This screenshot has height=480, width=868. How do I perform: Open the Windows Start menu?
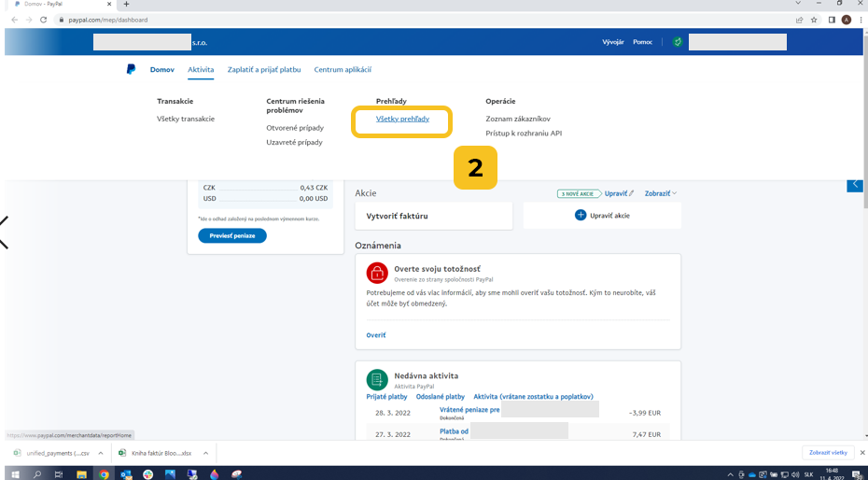(15, 474)
